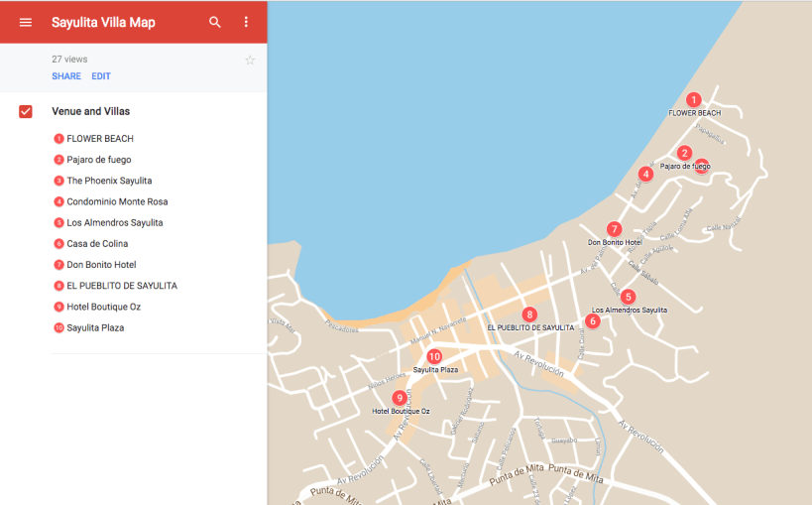Open the three-dot more options menu
812x505 pixels.
[x=246, y=22]
